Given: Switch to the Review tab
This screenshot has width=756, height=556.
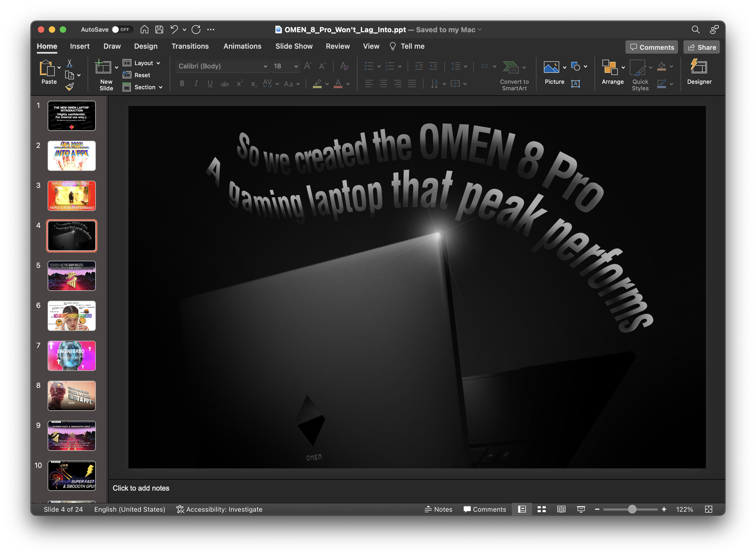Looking at the screenshot, I should coord(338,46).
